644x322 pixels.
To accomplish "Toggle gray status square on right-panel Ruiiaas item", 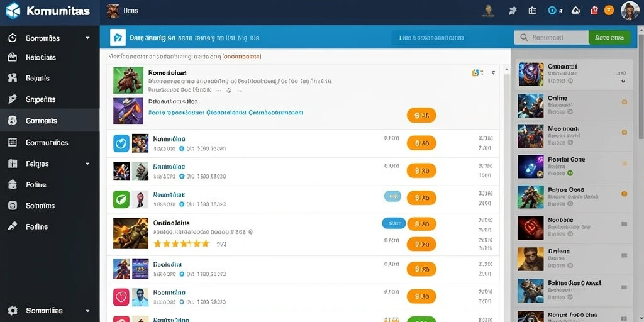I will 625,255.
